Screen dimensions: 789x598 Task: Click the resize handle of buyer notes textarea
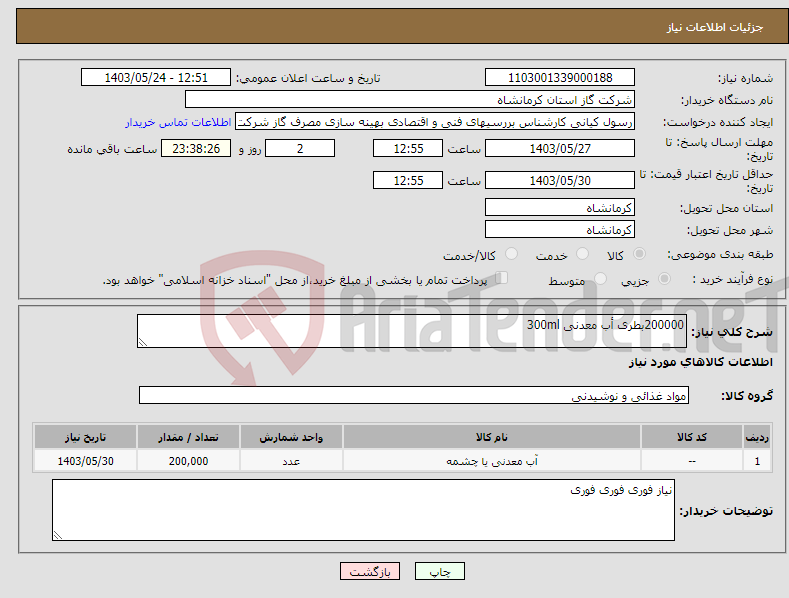pyautogui.click(x=58, y=535)
